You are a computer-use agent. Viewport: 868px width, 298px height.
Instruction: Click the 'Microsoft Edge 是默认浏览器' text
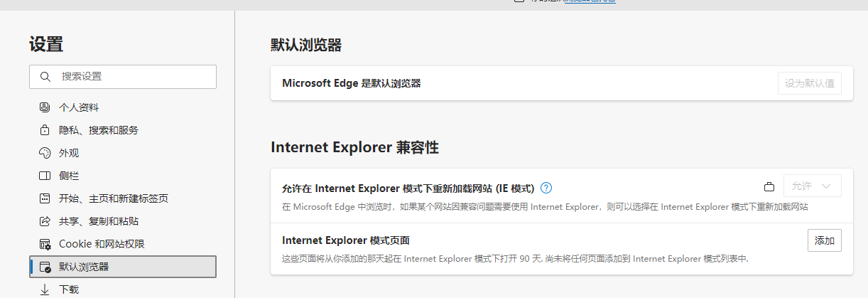point(352,83)
